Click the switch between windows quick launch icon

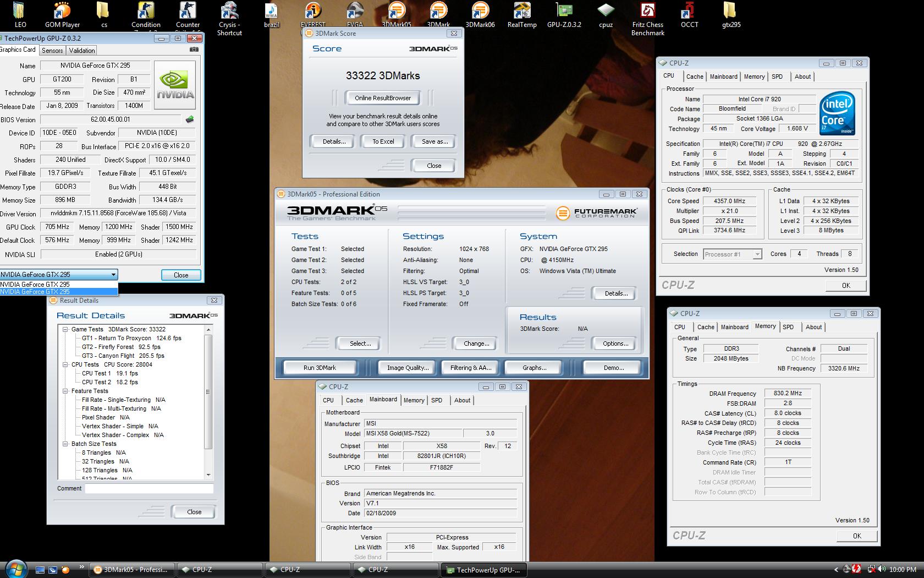point(53,570)
